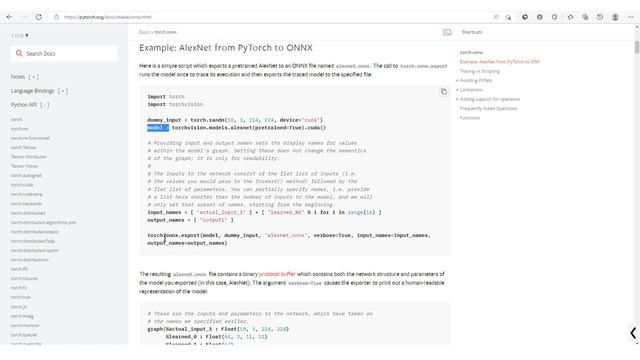Open torch.onnx heading in Shortcuts
This screenshot has width=640, height=360.
(471, 52)
